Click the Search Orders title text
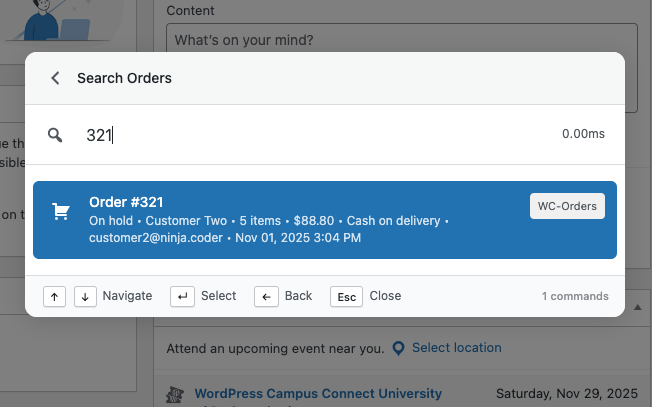 tap(124, 78)
